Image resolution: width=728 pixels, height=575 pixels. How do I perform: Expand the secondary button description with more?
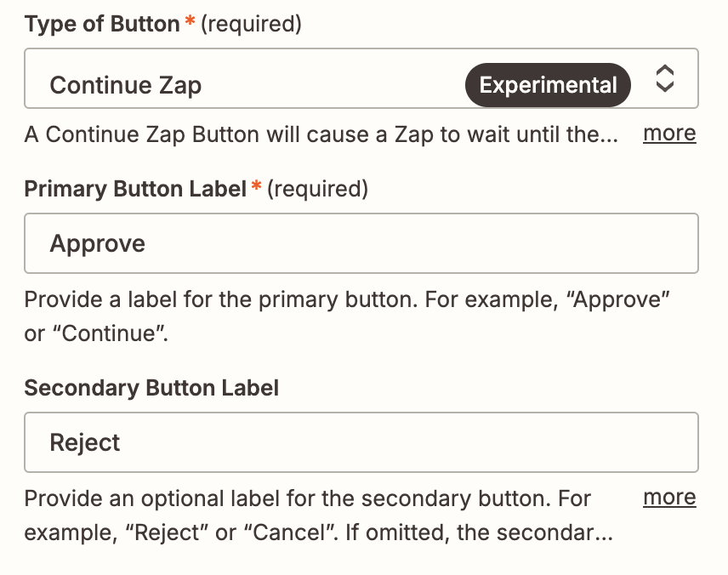669,498
